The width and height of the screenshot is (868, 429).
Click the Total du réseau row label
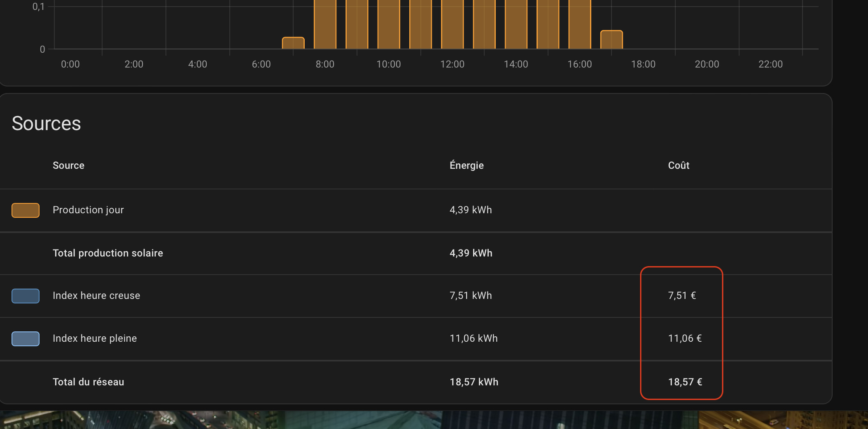pos(88,382)
